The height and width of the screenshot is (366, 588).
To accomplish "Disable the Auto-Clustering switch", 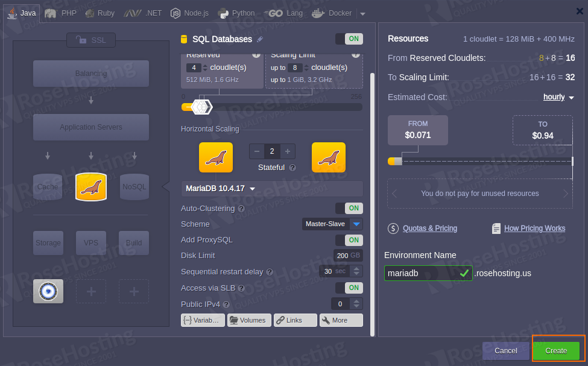I will pos(349,208).
